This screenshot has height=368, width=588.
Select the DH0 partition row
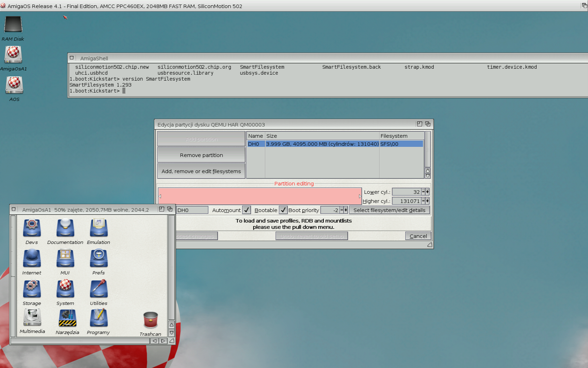click(335, 144)
